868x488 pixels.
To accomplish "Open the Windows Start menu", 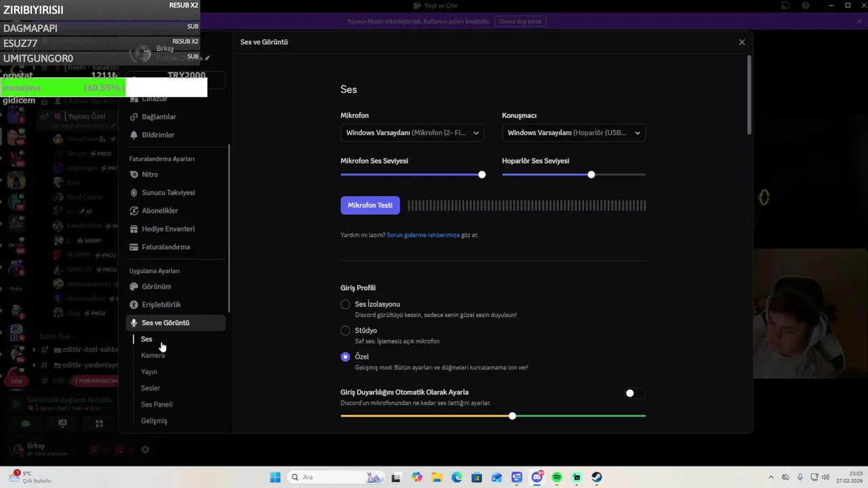I will click(275, 477).
